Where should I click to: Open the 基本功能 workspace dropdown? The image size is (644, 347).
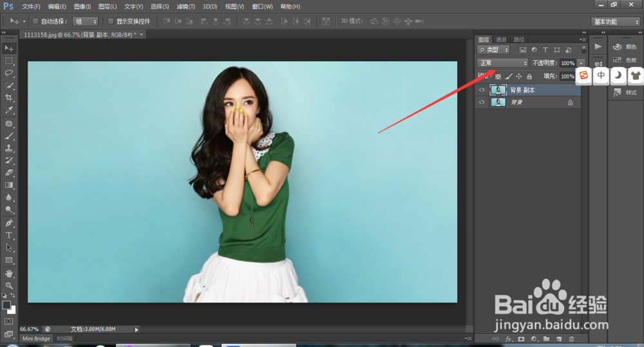616,22
